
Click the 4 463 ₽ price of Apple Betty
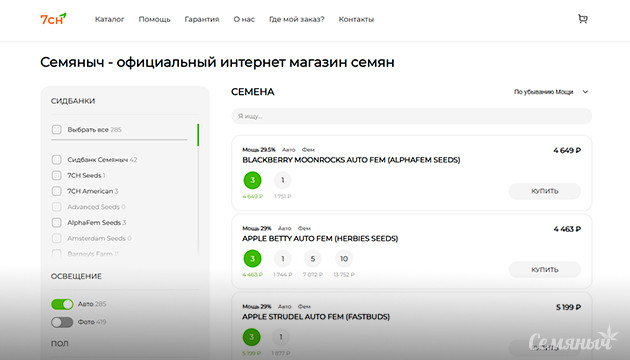(x=567, y=229)
